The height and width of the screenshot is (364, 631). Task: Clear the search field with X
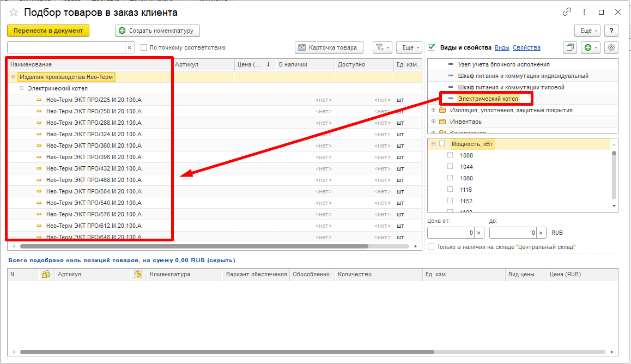129,47
